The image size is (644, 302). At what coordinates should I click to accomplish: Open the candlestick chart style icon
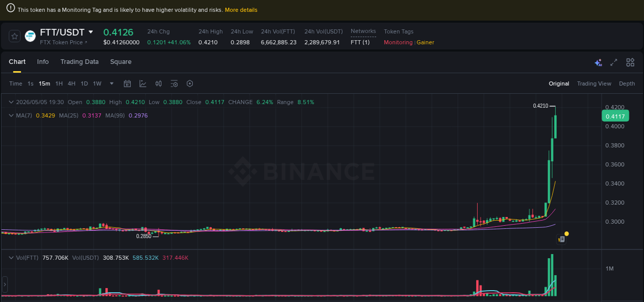(159, 83)
